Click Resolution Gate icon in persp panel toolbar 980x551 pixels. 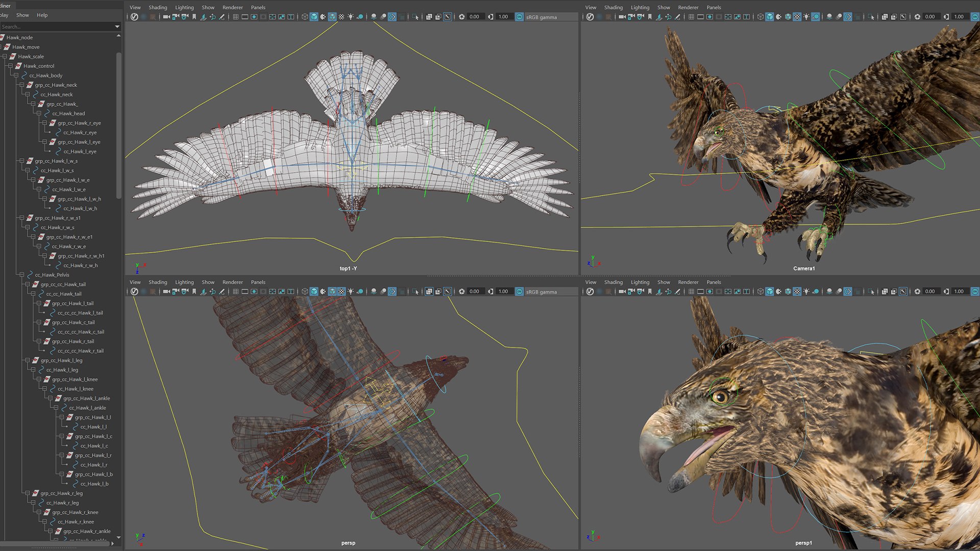click(x=254, y=291)
